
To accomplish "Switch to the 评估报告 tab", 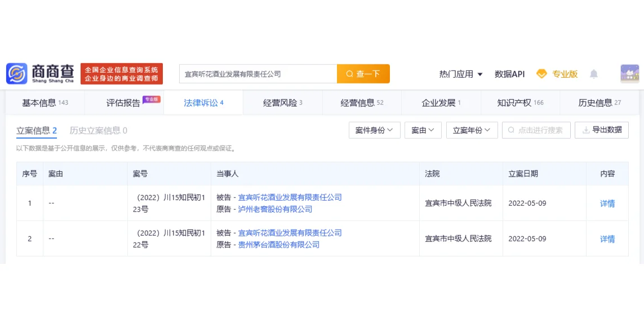I will [125, 103].
